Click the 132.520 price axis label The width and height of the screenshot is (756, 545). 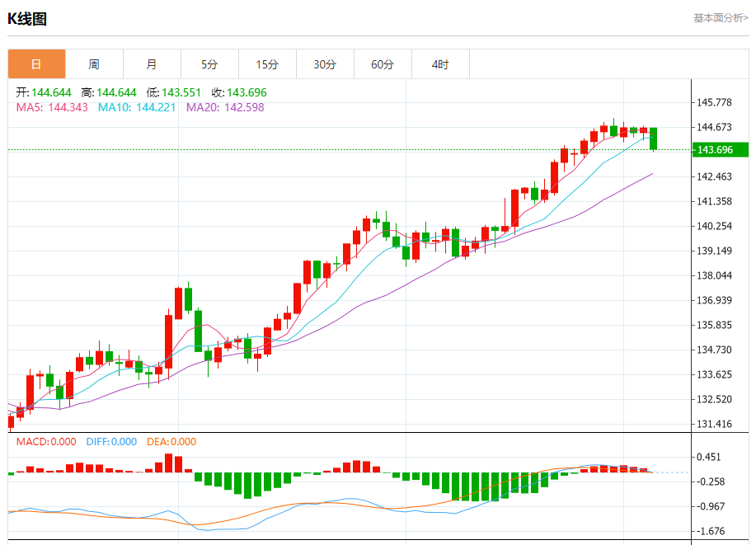tap(714, 399)
